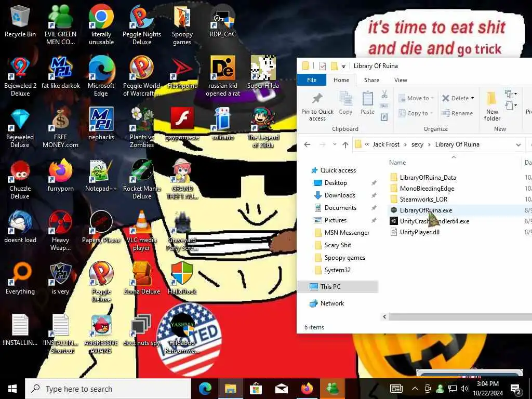The width and height of the screenshot is (532, 399).
Task: Select the Heavy Weap... desktop icon
Action: pyautogui.click(x=60, y=231)
